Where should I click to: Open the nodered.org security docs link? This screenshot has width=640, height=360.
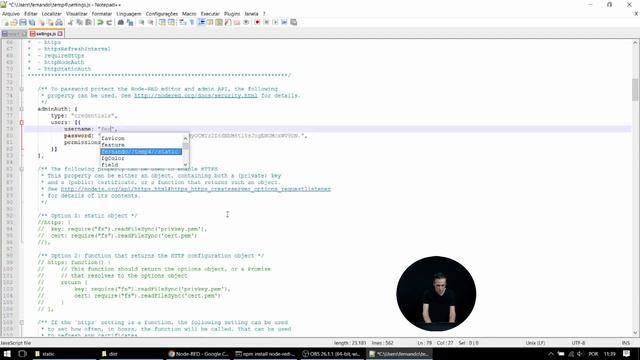[196, 96]
